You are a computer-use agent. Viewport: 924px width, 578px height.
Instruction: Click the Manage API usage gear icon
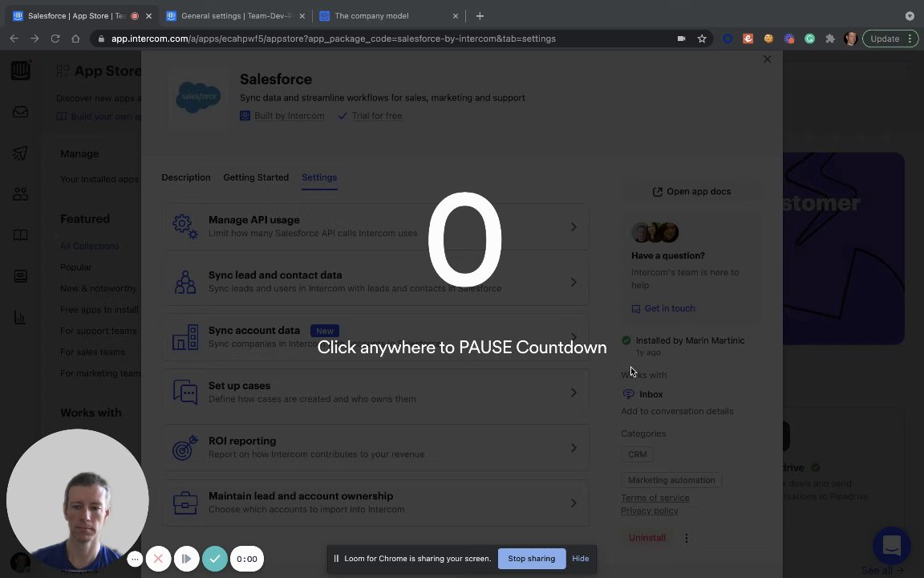(185, 226)
